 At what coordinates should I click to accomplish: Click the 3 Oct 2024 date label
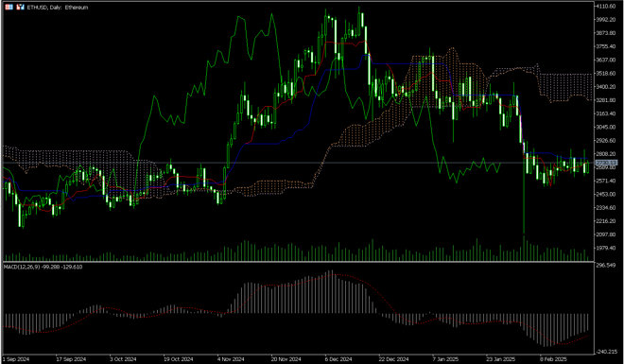(123, 359)
